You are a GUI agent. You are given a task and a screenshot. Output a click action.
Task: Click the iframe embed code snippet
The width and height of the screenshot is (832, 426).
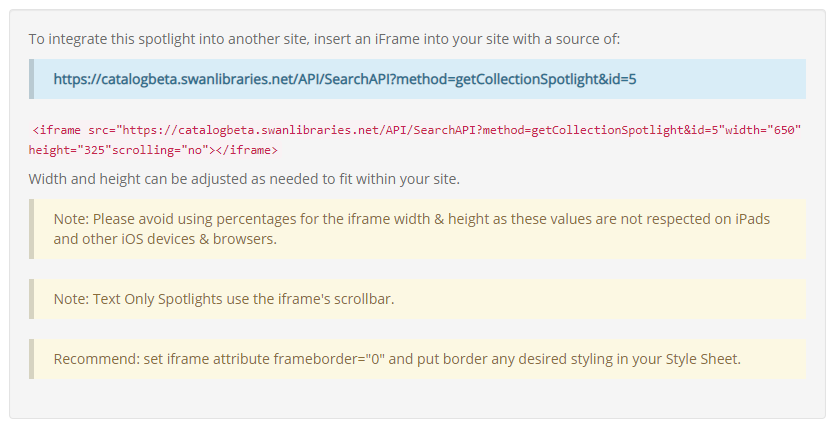click(x=415, y=140)
